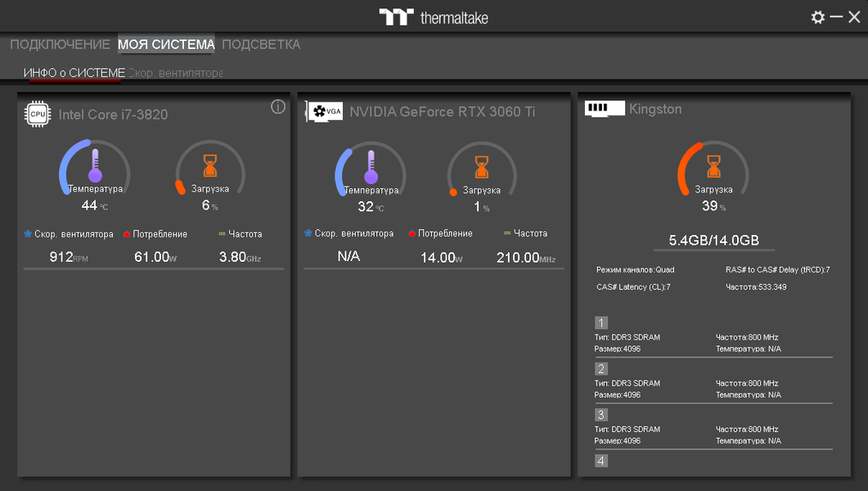The height and width of the screenshot is (491, 868).
Task: Open settings gear in title bar
Action: (817, 17)
